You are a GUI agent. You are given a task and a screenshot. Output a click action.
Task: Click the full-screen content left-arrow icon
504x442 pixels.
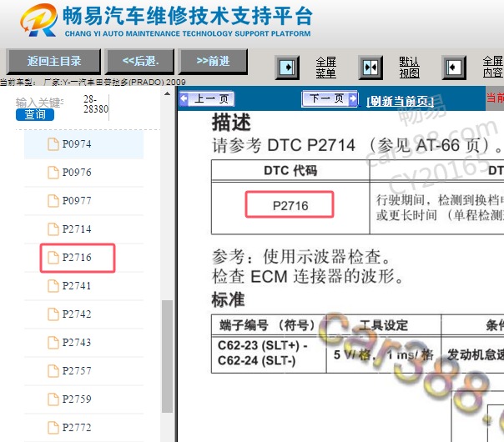tap(454, 68)
